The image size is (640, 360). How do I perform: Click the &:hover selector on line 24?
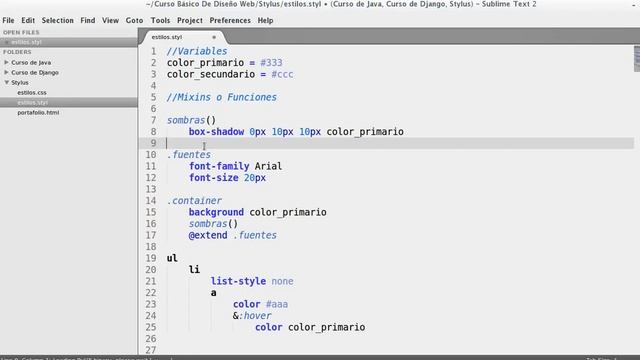click(252, 316)
